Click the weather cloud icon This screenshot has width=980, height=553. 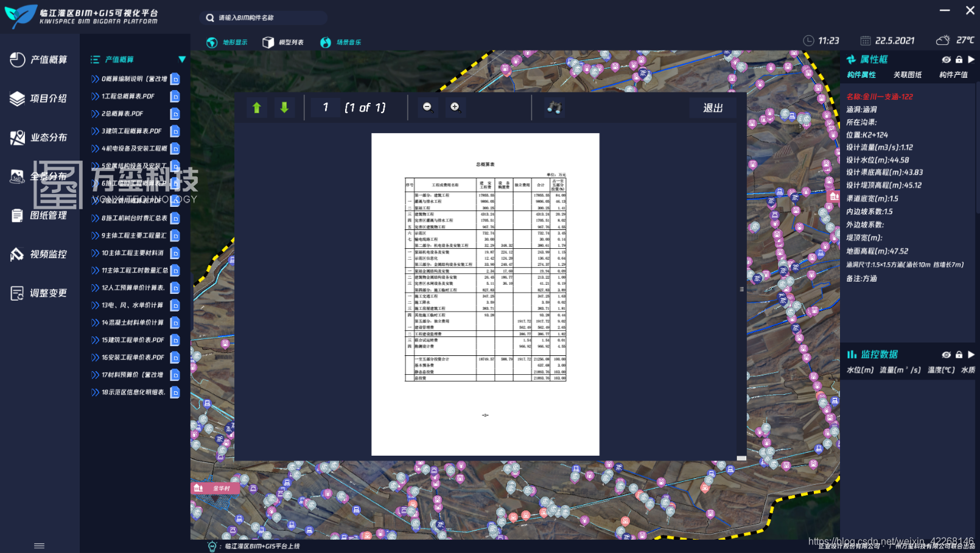click(943, 40)
